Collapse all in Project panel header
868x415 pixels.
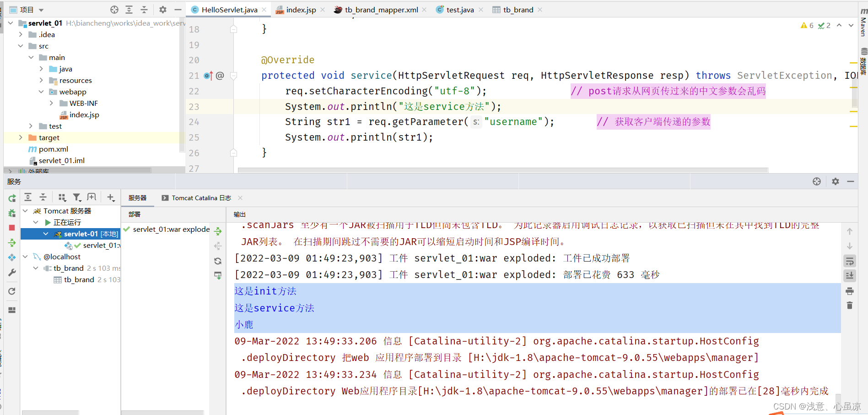[144, 10]
